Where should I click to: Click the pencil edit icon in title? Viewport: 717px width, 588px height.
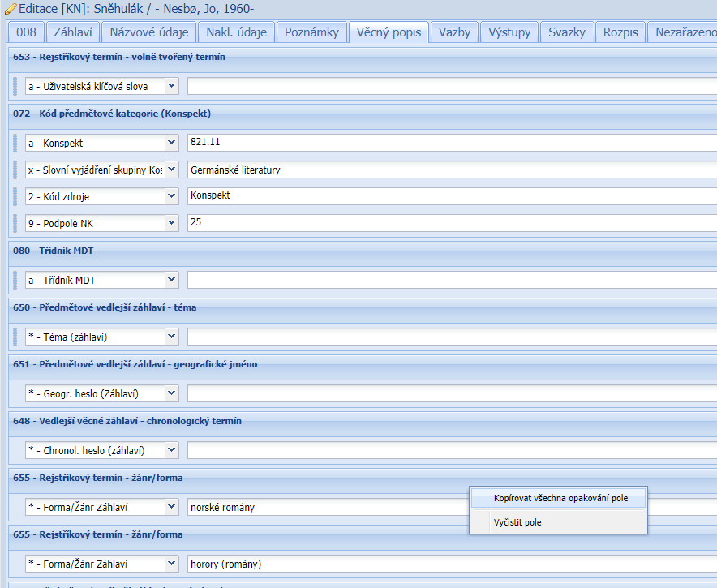pos(11,9)
